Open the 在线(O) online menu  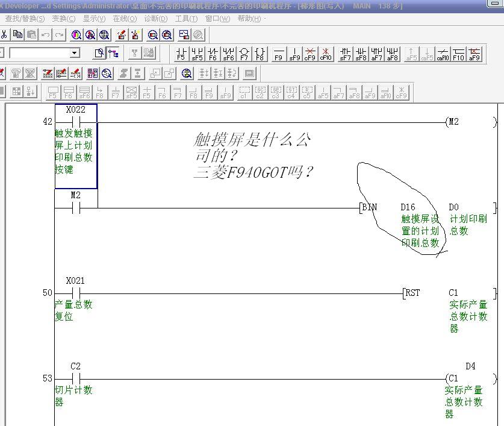[125, 19]
